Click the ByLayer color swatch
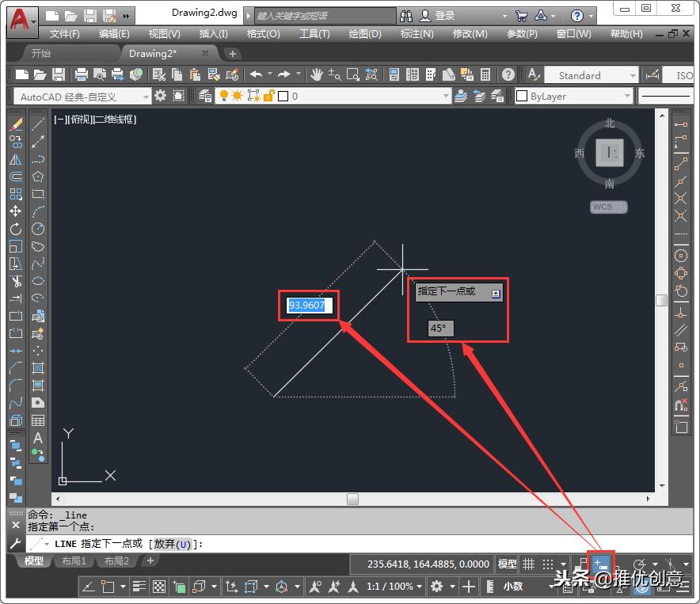 522,93
